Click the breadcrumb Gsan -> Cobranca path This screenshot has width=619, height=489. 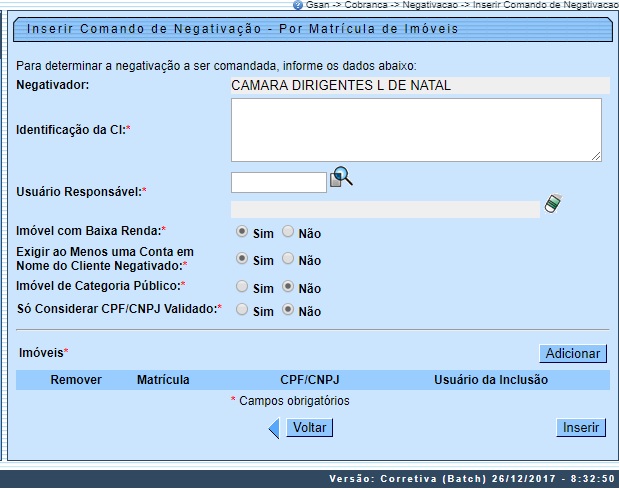click(347, 5)
